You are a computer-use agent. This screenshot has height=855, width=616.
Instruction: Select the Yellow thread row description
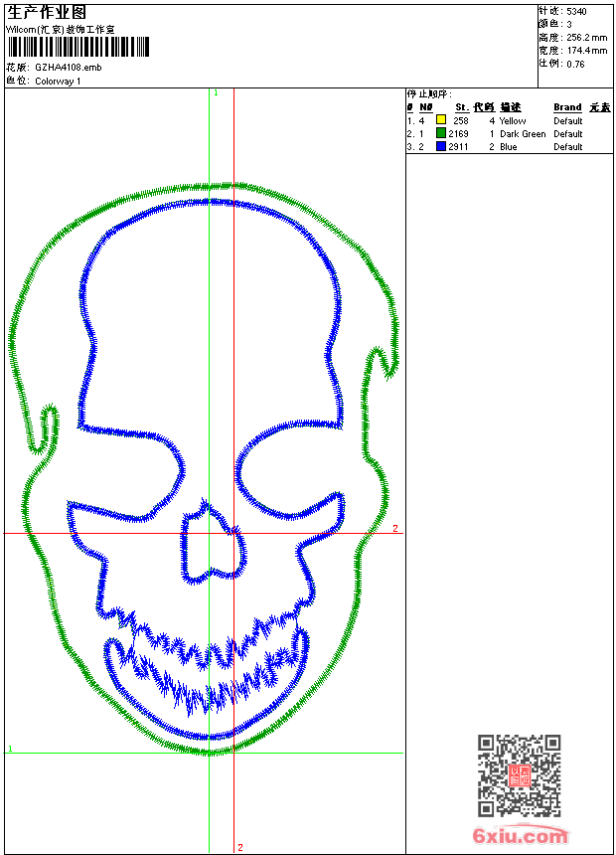tap(513, 120)
